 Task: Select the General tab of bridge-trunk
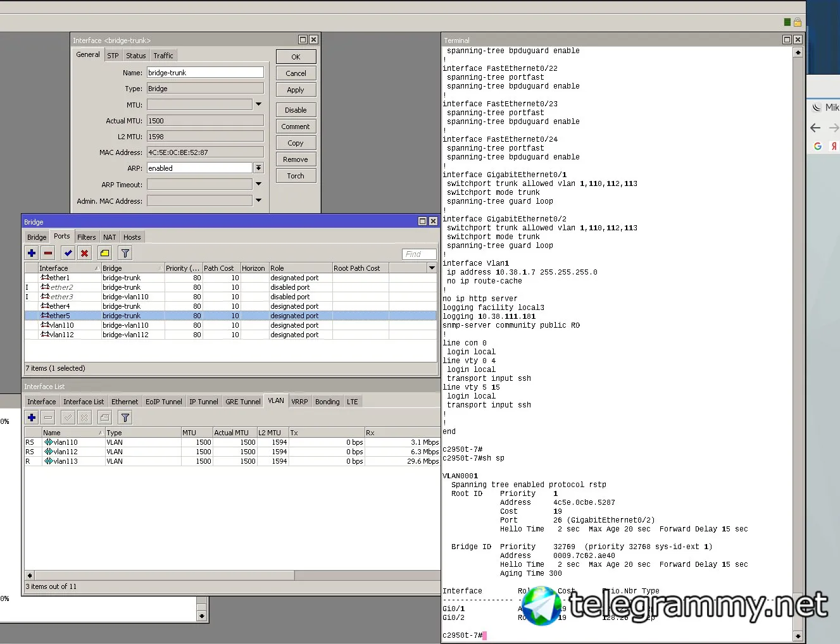[x=88, y=55]
